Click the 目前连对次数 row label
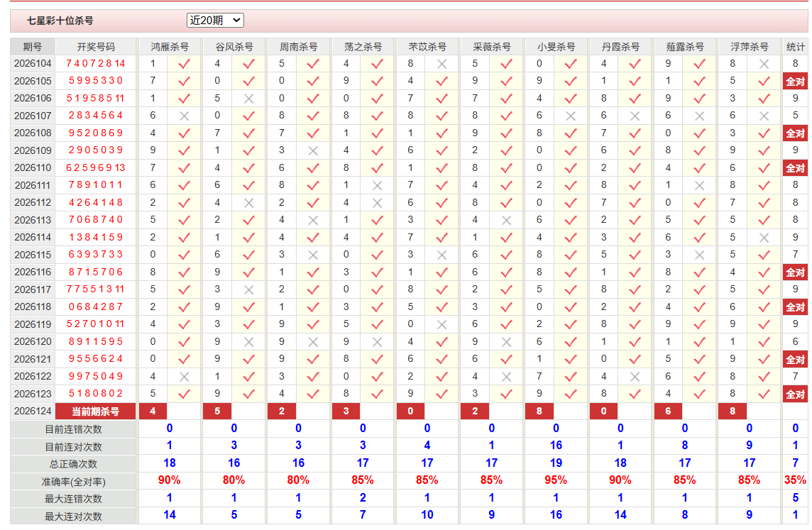 tap(73, 447)
